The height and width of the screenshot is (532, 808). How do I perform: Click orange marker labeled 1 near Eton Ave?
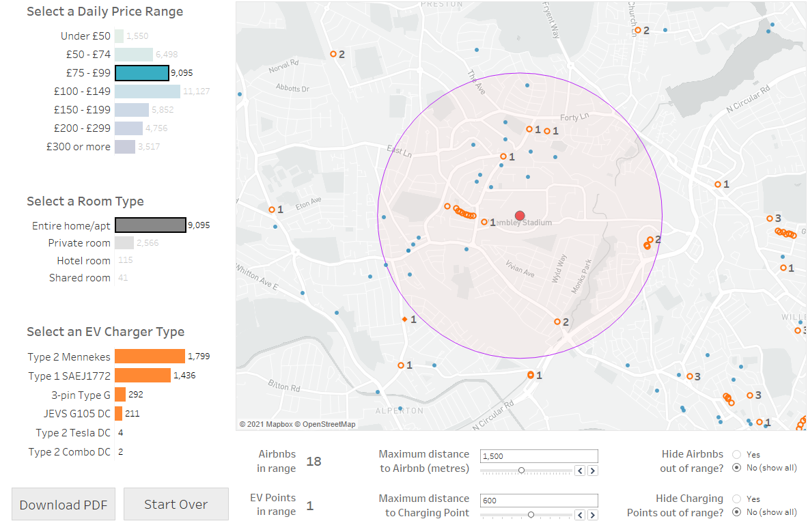pos(272,210)
